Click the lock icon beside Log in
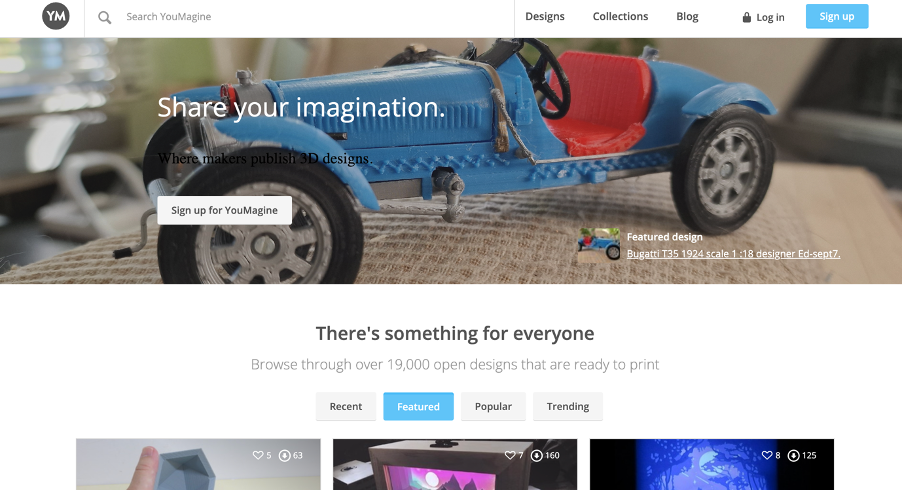 pos(747,17)
